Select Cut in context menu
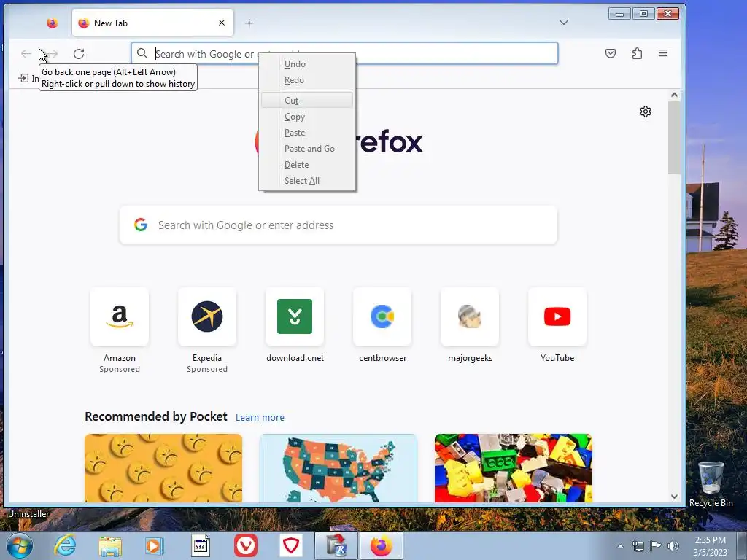This screenshot has width=747, height=560. coord(307,101)
